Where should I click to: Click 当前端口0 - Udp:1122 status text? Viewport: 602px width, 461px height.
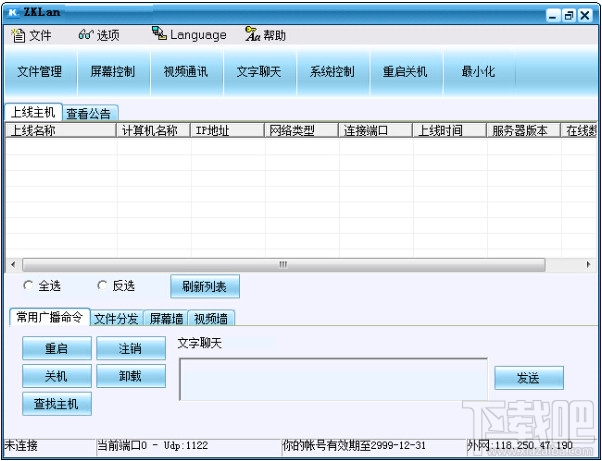click(152, 446)
